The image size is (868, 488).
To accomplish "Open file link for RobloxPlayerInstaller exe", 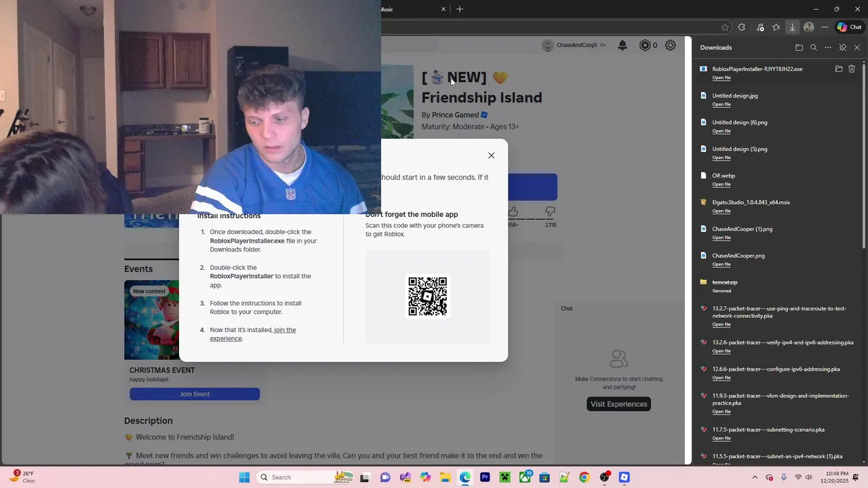I will [x=721, y=78].
